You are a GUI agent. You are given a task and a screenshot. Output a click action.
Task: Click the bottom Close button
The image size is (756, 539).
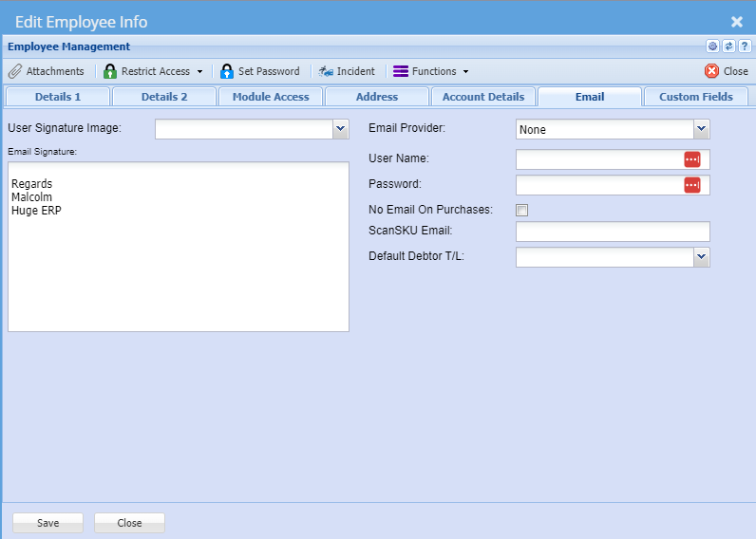(x=129, y=523)
